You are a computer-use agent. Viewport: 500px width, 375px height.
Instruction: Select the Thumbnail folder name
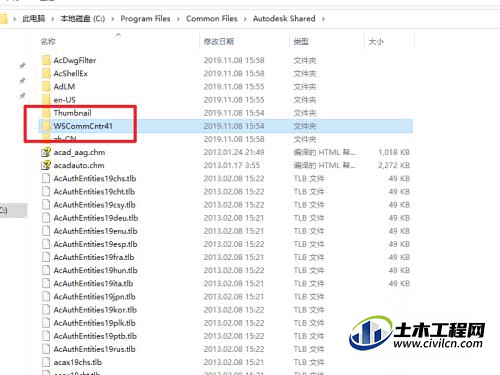[73, 113]
